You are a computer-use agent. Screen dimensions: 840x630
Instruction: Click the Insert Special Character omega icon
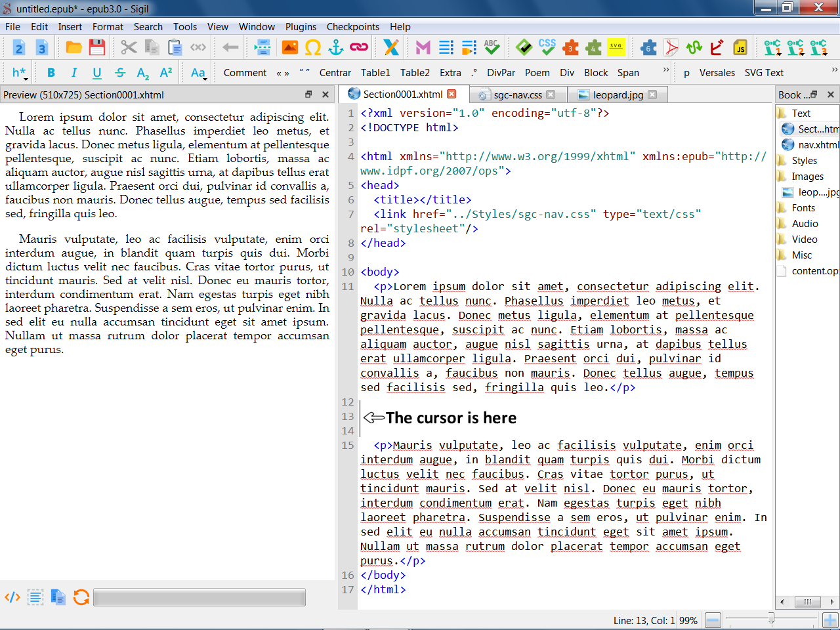313,47
